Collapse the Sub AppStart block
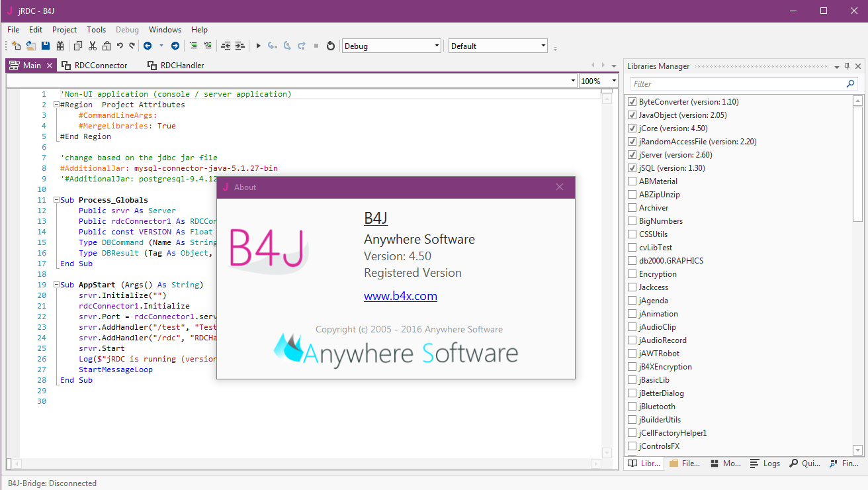The height and width of the screenshot is (490, 868). (57, 285)
